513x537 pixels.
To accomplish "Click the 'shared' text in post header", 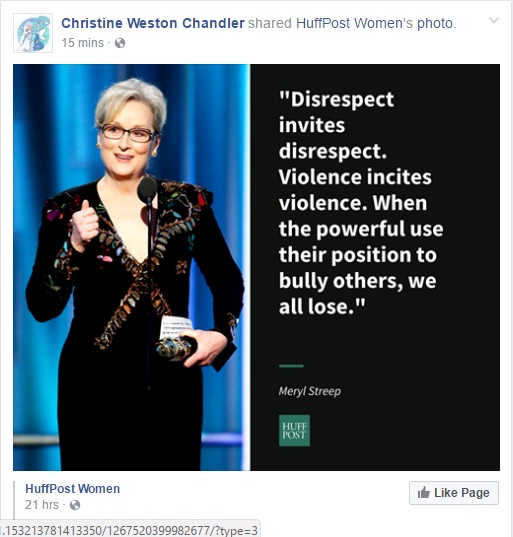I will coord(270,23).
